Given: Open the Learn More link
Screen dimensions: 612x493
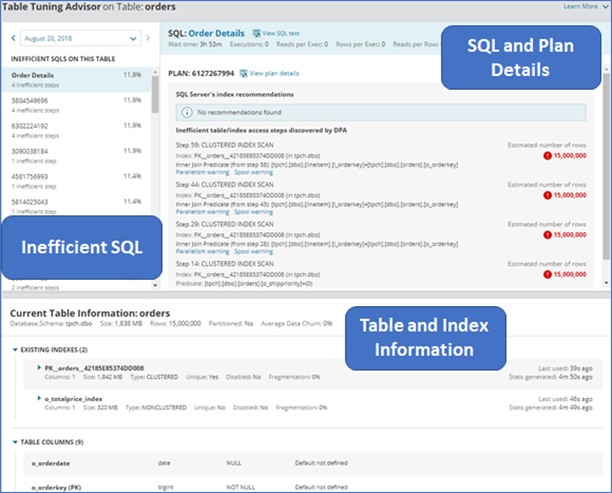Looking at the screenshot, I should 580,6.
